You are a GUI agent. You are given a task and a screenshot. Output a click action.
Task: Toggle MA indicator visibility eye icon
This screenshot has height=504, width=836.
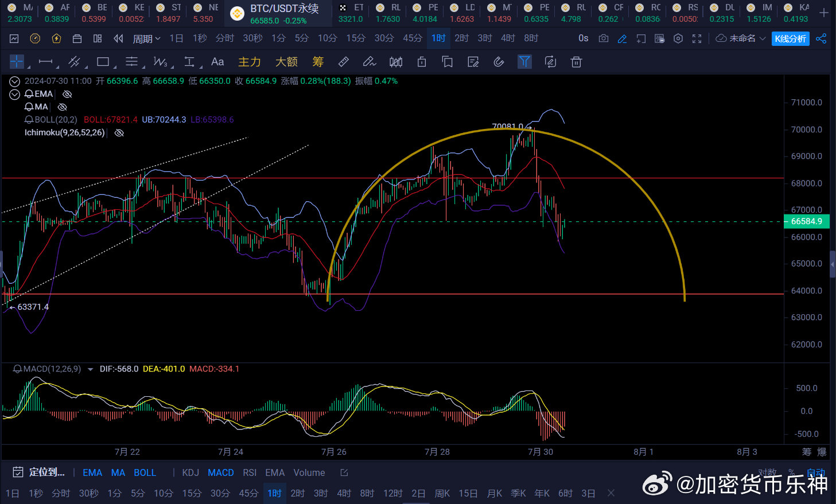click(63, 107)
